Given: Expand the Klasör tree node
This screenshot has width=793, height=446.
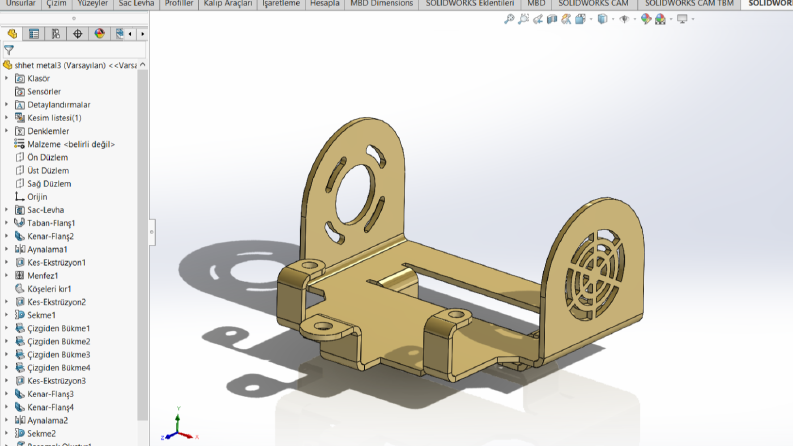Looking at the screenshot, I should [7, 78].
